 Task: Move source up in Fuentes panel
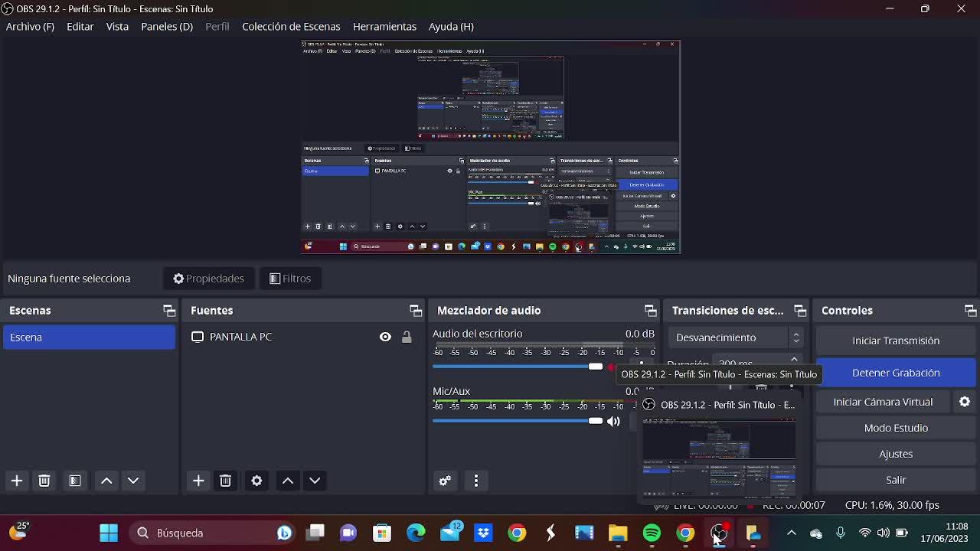288,481
